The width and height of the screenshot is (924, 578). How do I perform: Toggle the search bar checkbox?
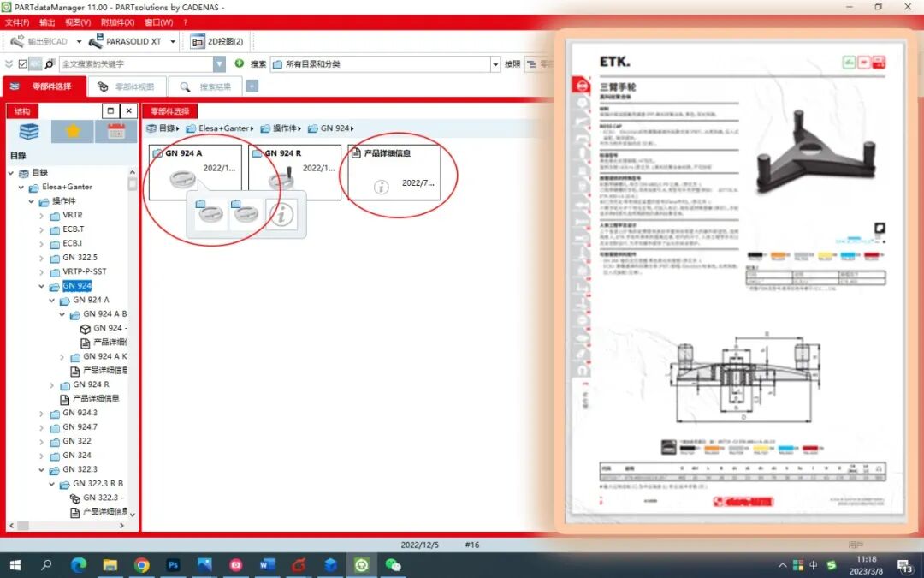(22, 63)
